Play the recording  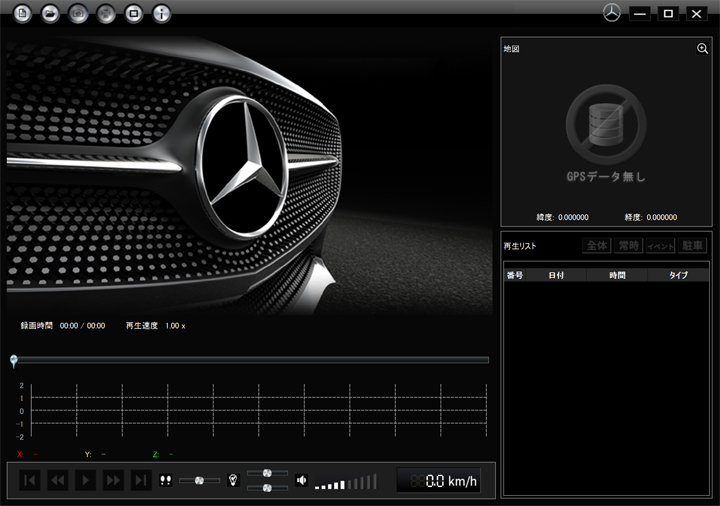[x=85, y=480]
